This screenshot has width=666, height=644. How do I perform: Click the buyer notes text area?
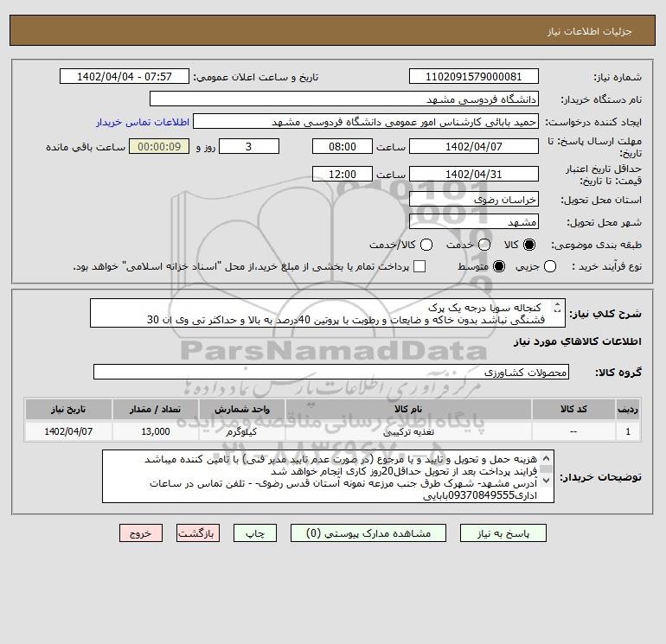coord(328,477)
